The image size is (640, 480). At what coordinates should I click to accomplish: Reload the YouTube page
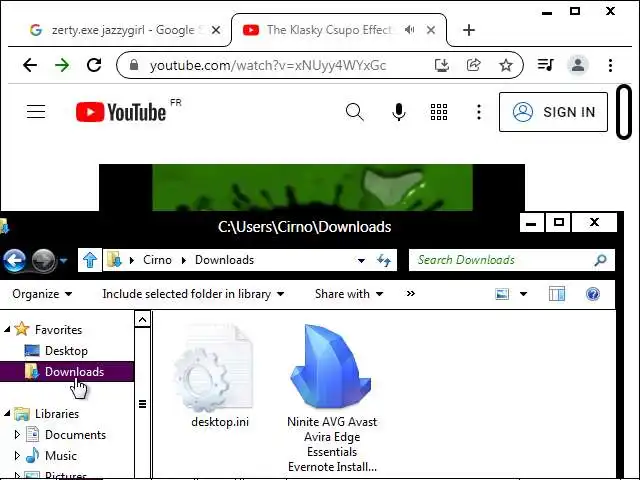94,65
